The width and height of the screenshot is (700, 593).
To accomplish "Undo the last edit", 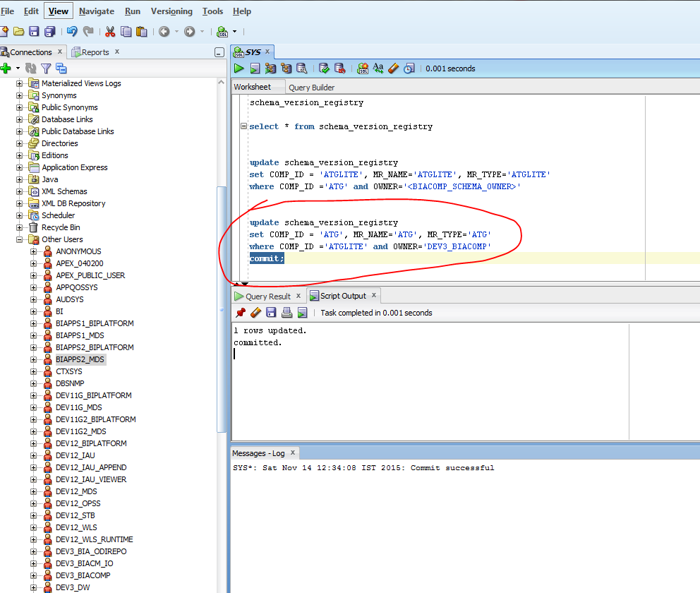I will 72,31.
